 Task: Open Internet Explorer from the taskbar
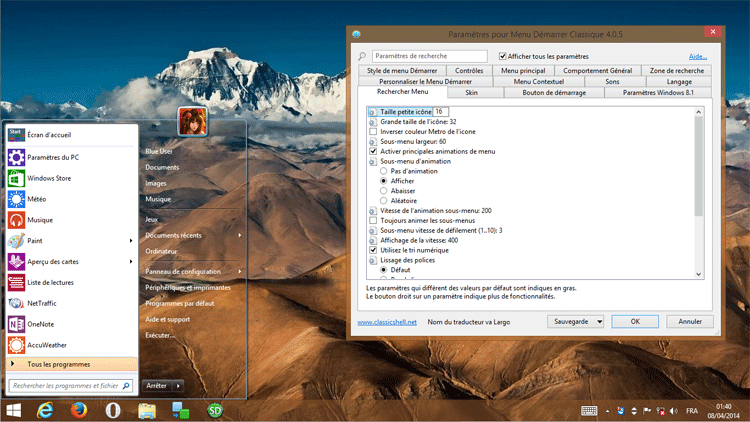coord(45,410)
